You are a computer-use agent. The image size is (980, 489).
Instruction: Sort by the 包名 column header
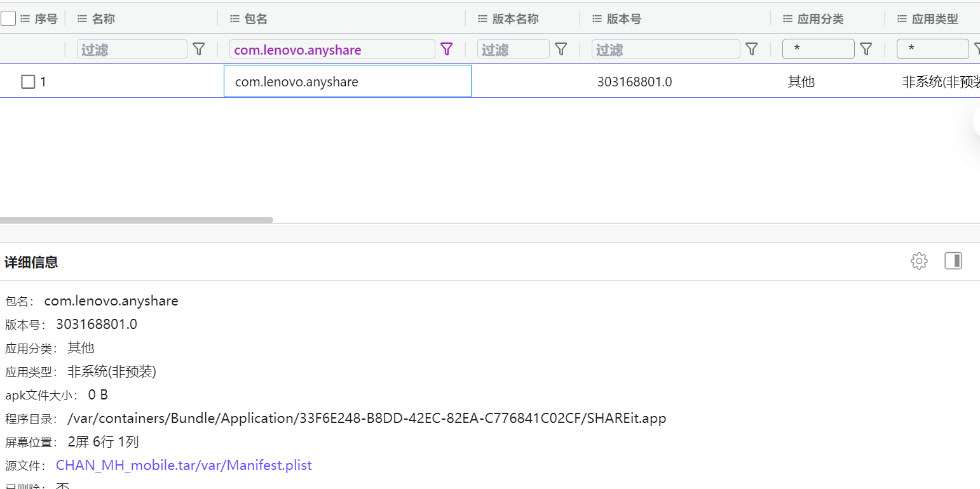point(256,19)
